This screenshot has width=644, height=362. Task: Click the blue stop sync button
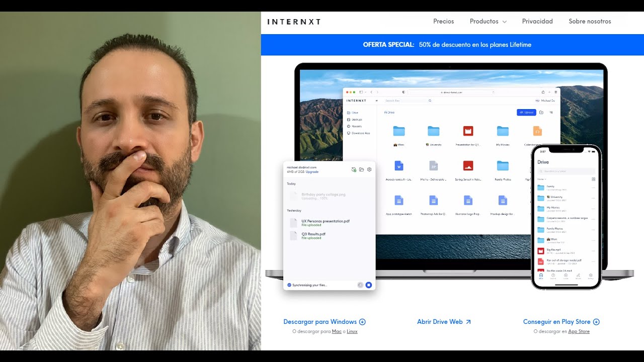click(x=368, y=285)
